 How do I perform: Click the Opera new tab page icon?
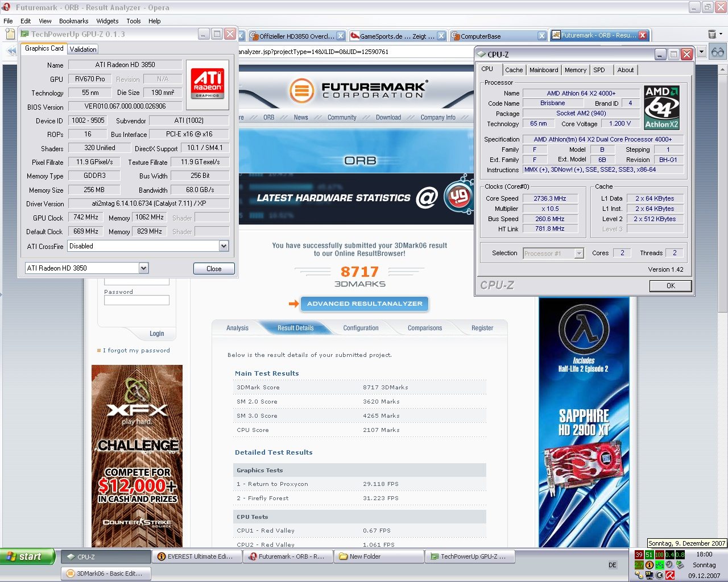tap(10, 35)
